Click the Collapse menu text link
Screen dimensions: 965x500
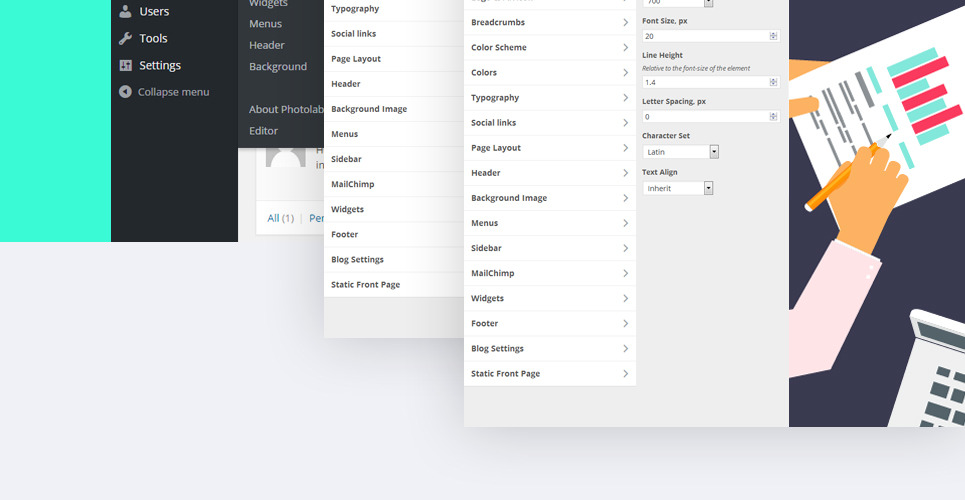point(173,92)
